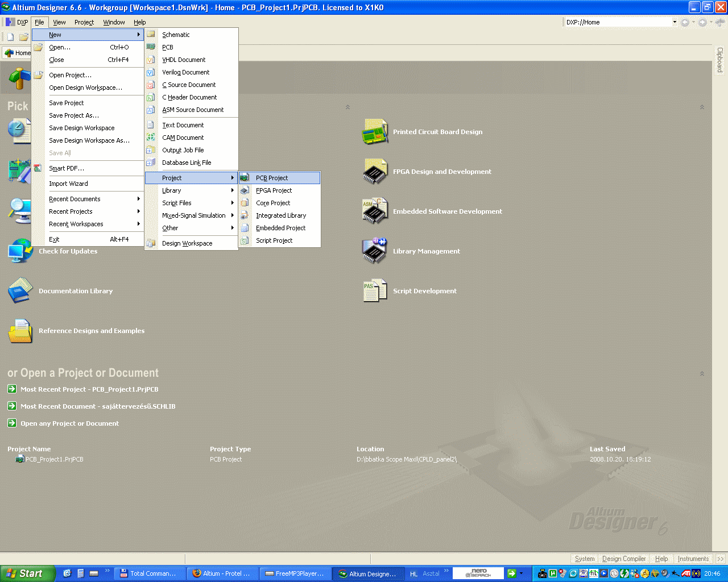This screenshot has width=728, height=582.
Task: Open the Script Development icon
Action: pos(375,291)
